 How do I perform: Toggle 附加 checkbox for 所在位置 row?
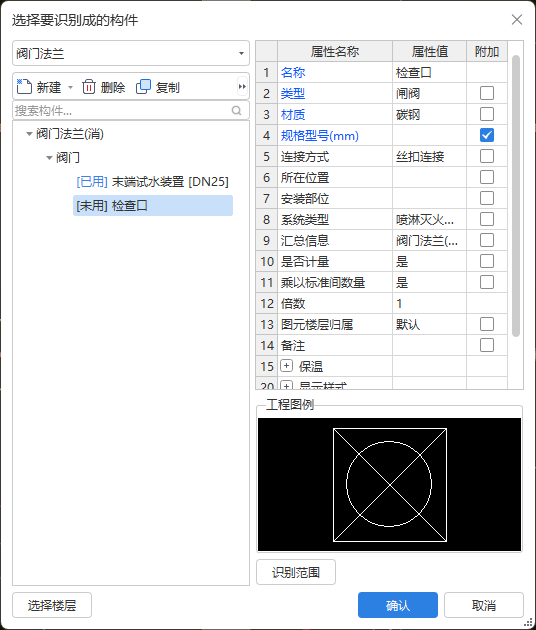(487, 177)
